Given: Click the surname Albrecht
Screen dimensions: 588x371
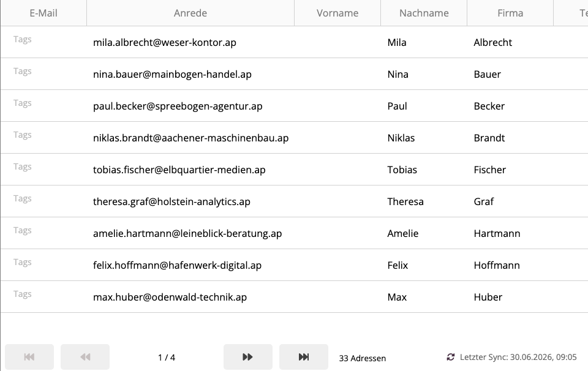Looking at the screenshot, I should coord(492,42).
